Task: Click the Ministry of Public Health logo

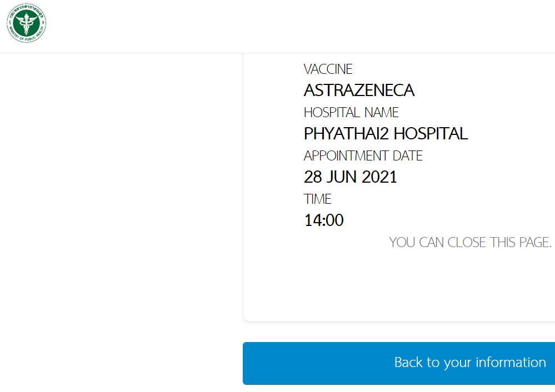Action: click(x=26, y=23)
